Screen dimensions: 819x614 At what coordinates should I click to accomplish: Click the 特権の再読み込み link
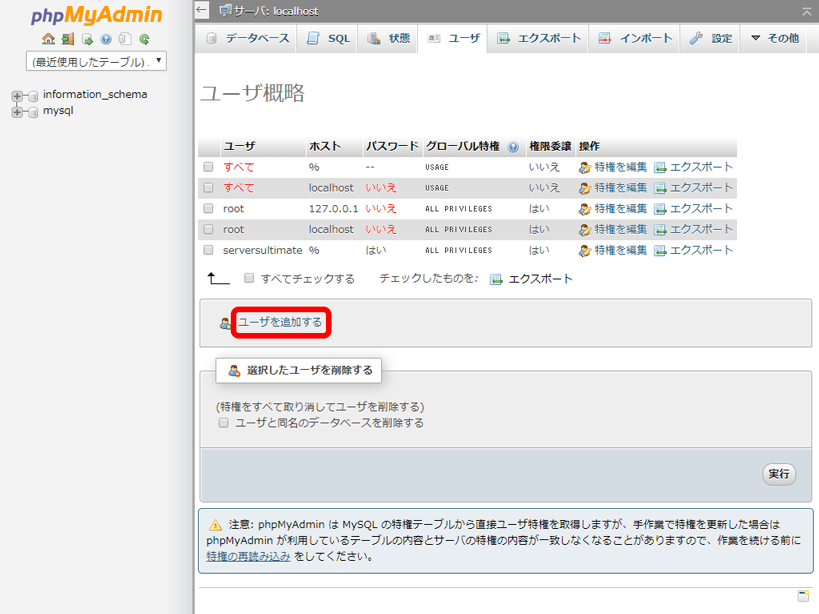pos(248,557)
